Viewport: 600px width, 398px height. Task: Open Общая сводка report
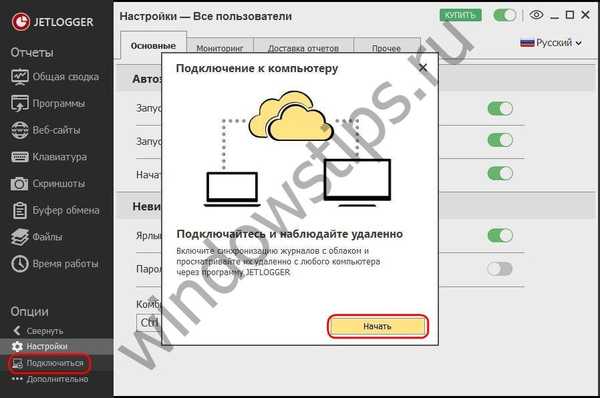tap(65, 77)
